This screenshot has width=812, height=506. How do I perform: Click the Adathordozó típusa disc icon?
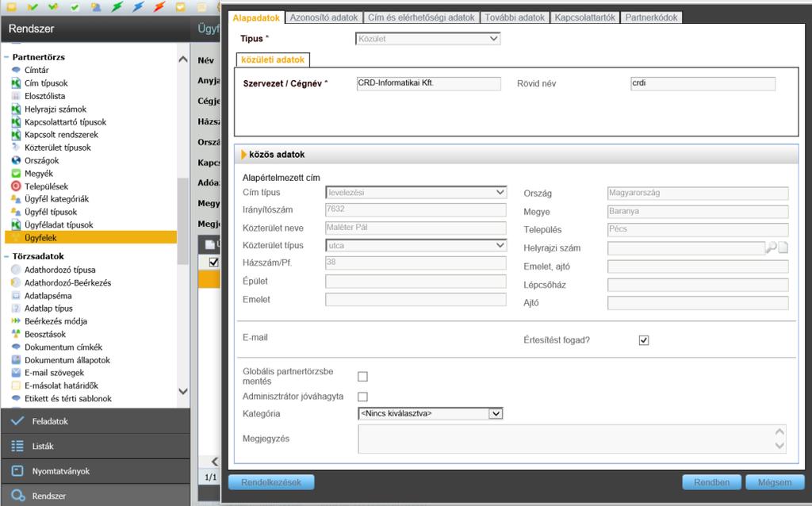coord(16,270)
